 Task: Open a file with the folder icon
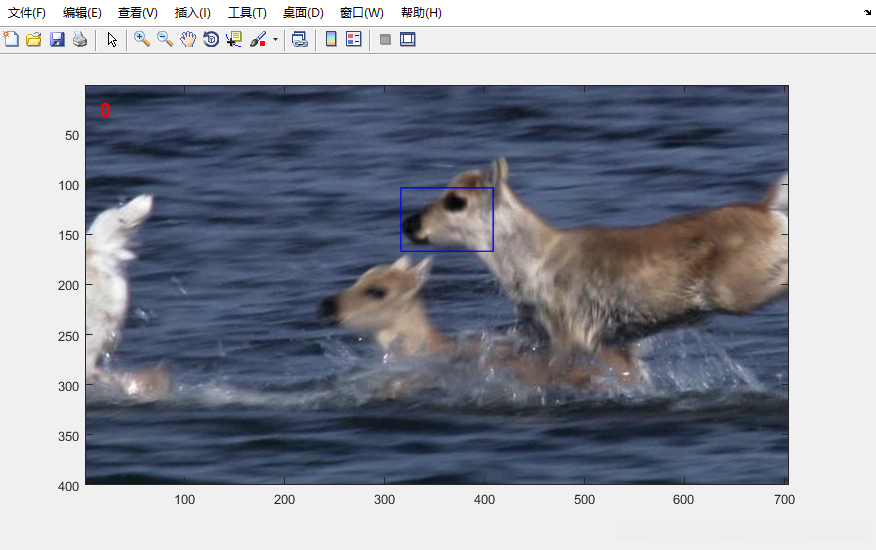[34, 40]
